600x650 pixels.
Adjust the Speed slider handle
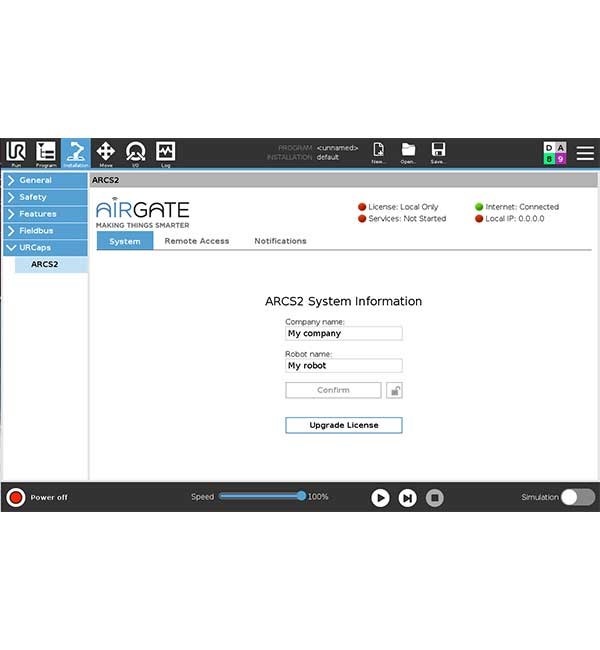click(x=301, y=496)
